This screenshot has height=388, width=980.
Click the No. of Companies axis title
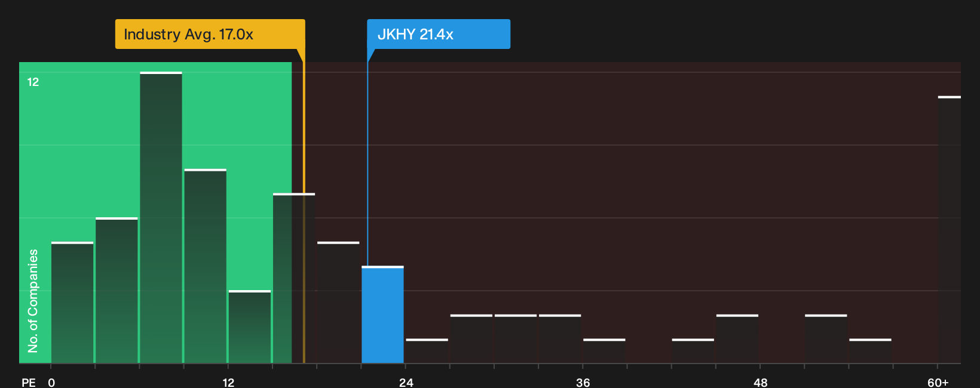(x=33, y=300)
